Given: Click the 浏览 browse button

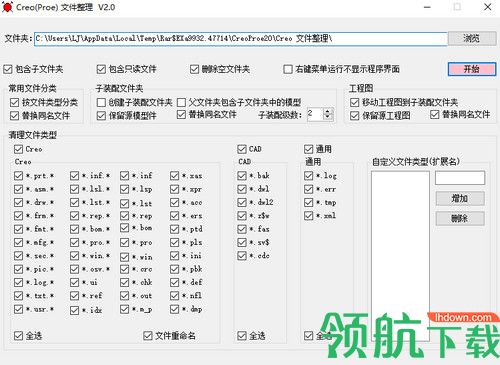Looking at the screenshot, I should (x=472, y=38).
